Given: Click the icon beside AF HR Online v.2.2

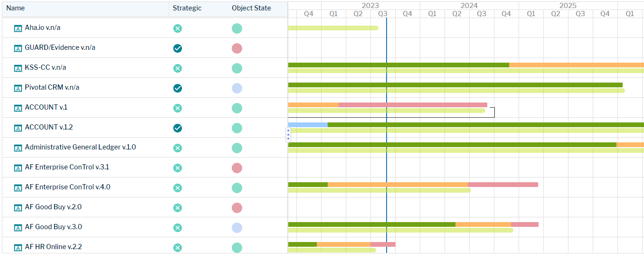Looking at the screenshot, I should [x=18, y=248].
